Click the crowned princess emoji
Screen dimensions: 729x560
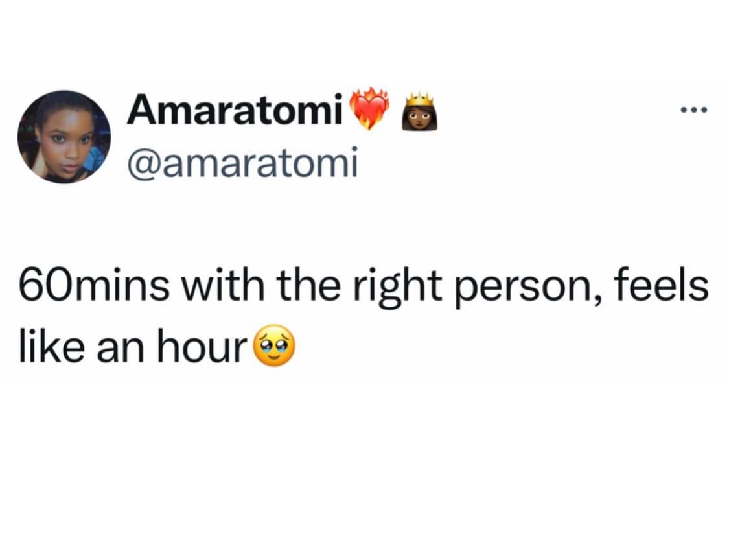[x=419, y=111]
